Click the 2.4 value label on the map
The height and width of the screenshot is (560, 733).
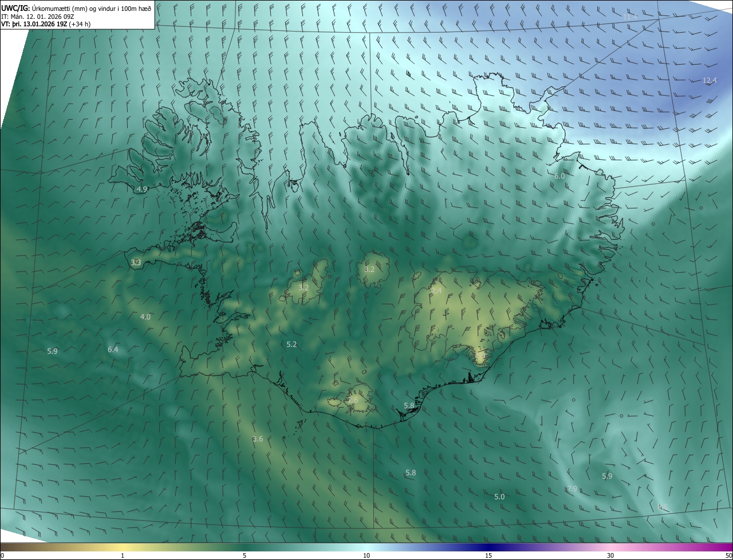[436, 291]
